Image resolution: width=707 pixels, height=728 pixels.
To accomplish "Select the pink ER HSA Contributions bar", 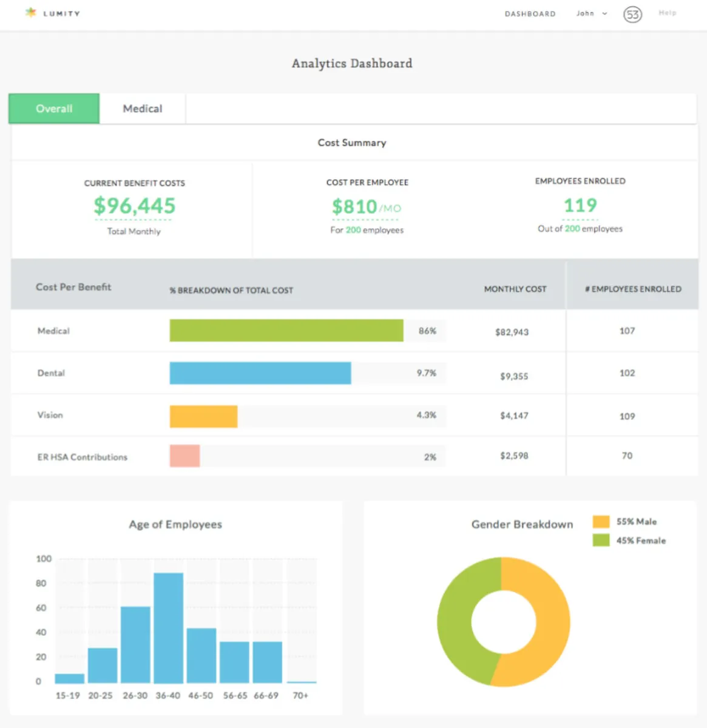I will [x=184, y=456].
